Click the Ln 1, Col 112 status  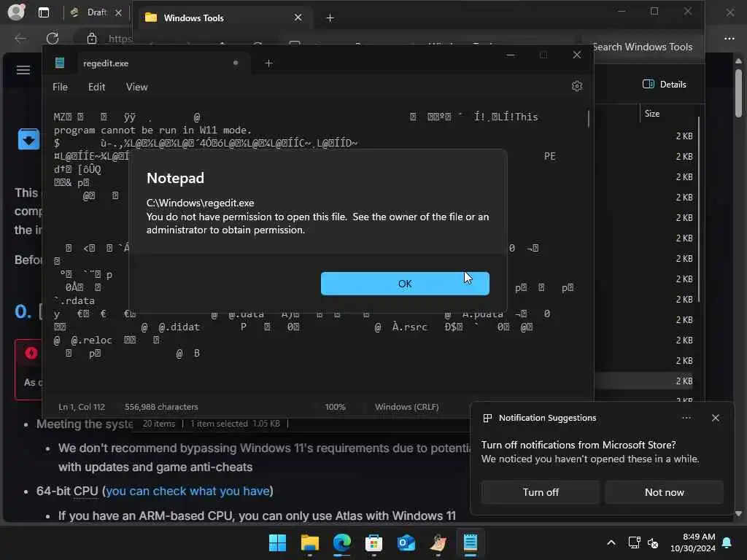pyautogui.click(x=82, y=407)
